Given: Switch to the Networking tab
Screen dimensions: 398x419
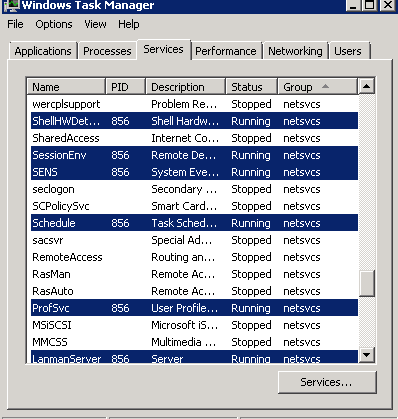Looking at the screenshot, I should (295, 51).
